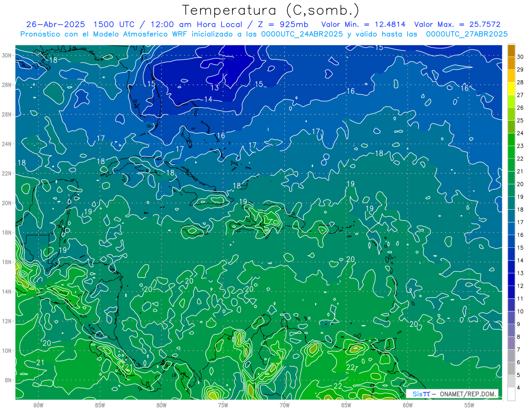Click the "26-Abr-2025" forecast date
532x411 pixels.
click(x=55, y=24)
